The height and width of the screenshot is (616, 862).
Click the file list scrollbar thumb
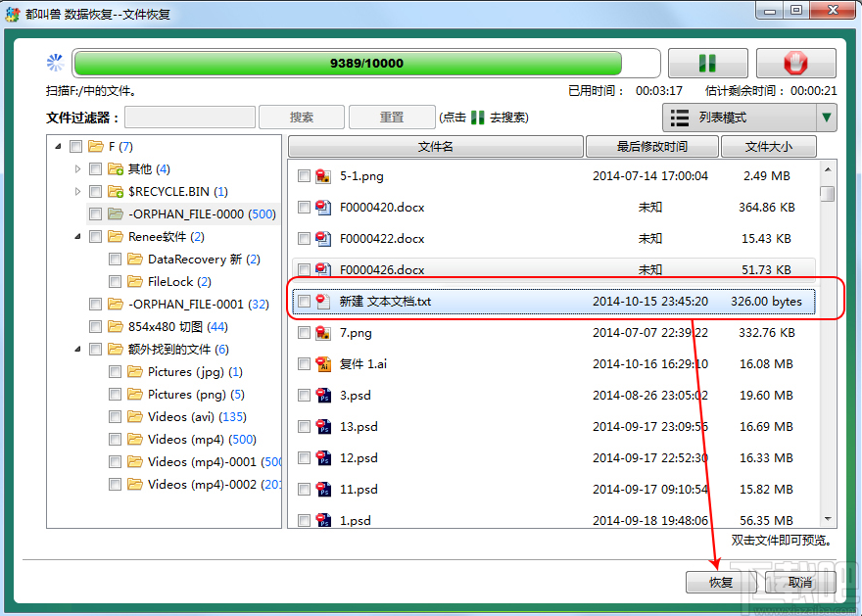pos(827,194)
